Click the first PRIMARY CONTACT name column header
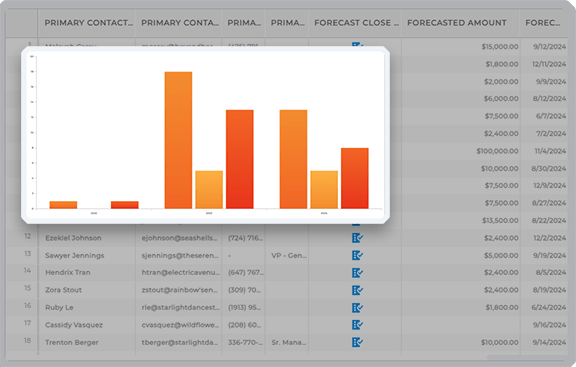576x367 pixels. point(89,23)
